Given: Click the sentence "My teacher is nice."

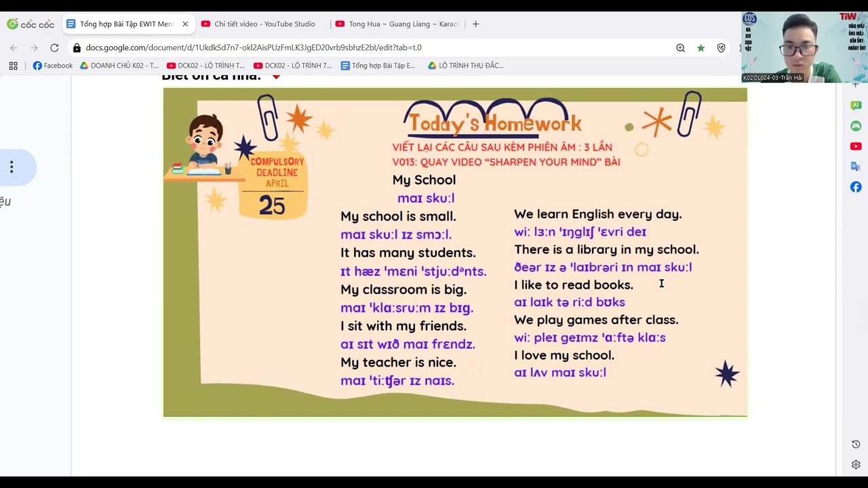Looking at the screenshot, I should (x=398, y=363).
